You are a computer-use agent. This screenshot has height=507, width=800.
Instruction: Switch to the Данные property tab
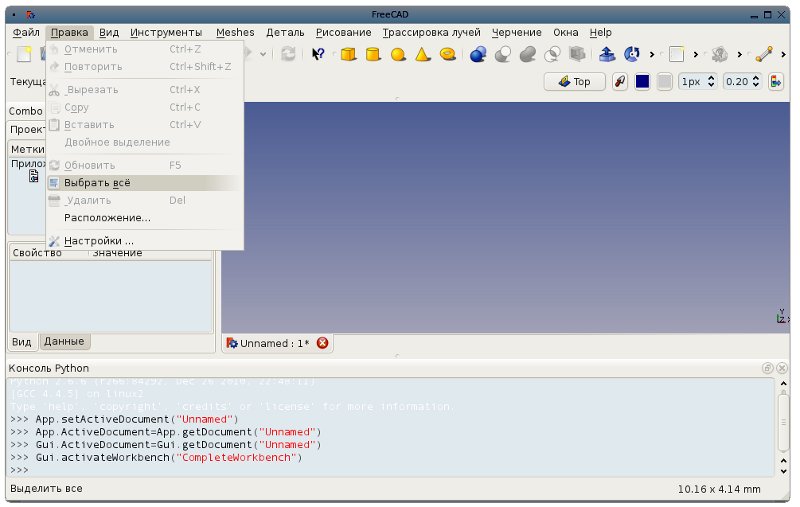64,341
